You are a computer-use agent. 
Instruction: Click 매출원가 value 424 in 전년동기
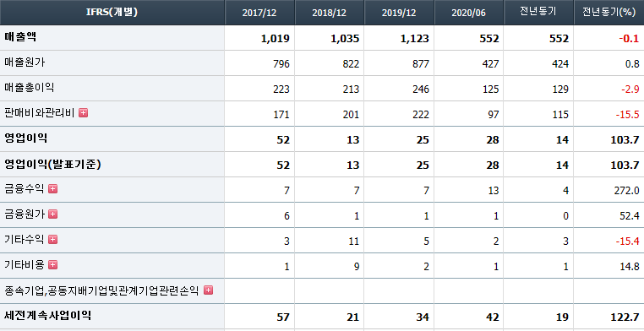[560, 64]
